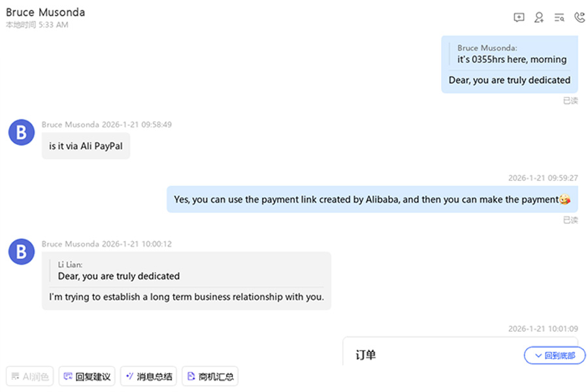
Task: Open 回复建议 reply suggestions tool
Action: pos(86,376)
